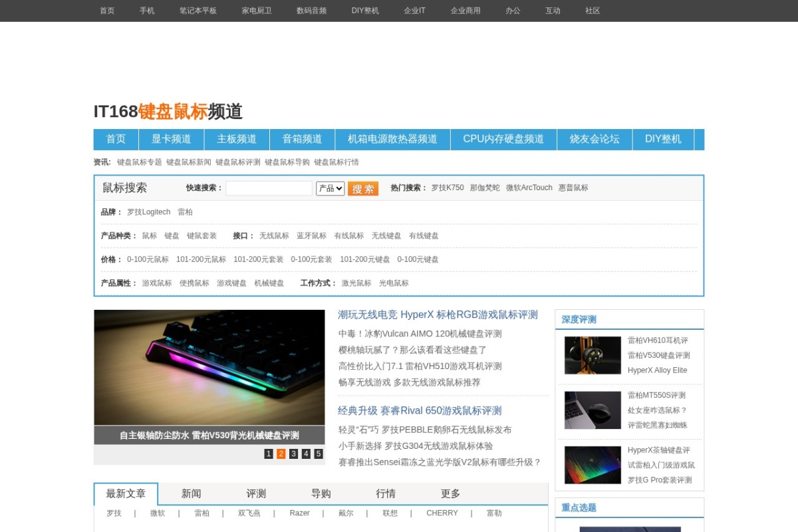Click the blue 首页 channel tab
This screenshot has width=798, height=532.
point(116,139)
